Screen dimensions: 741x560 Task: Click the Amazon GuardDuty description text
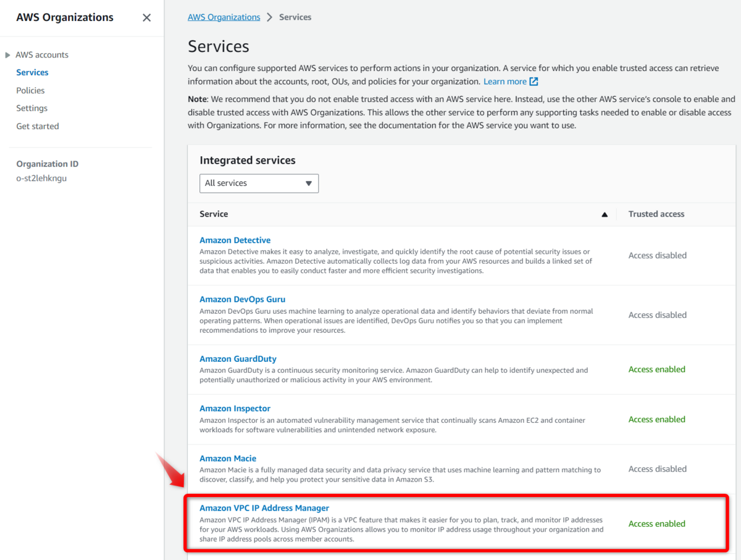point(394,375)
